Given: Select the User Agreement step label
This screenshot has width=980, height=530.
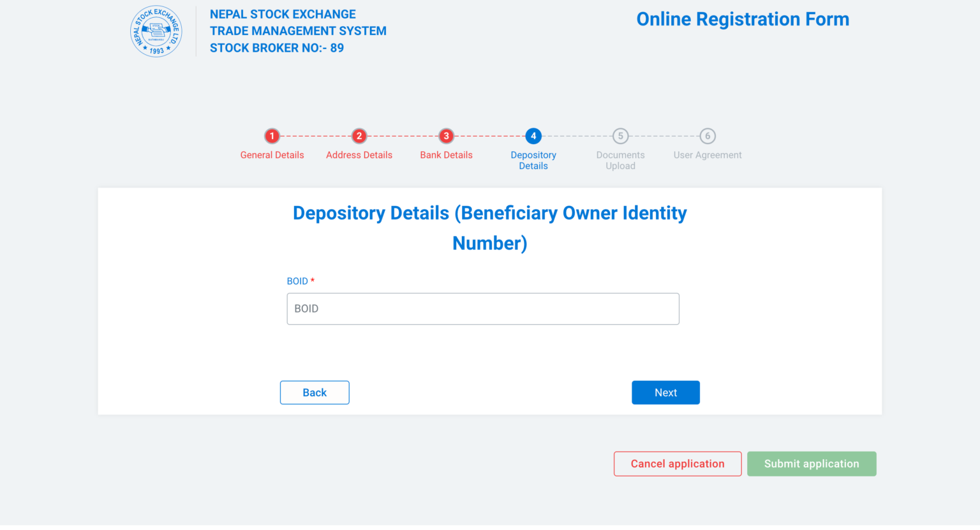Looking at the screenshot, I should tap(707, 155).
